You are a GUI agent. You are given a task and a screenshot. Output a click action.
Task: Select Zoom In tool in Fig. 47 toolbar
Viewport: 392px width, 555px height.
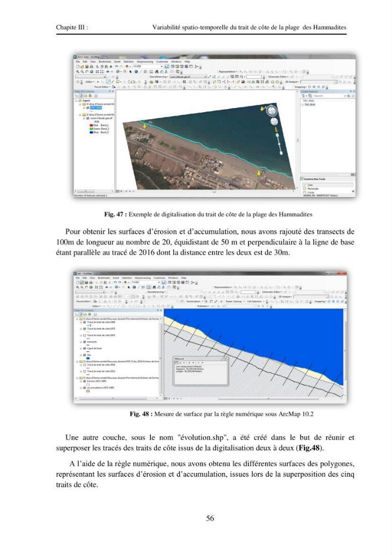[78, 72]
